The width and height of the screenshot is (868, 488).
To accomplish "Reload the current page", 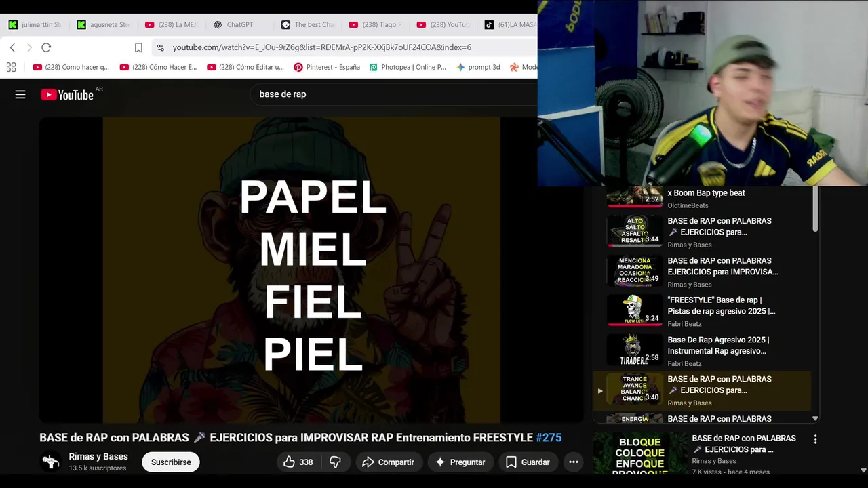I will pos(46,47).
